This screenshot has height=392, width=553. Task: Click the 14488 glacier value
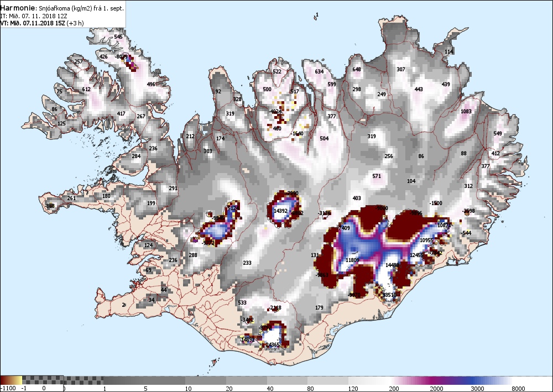click(392, 265)
